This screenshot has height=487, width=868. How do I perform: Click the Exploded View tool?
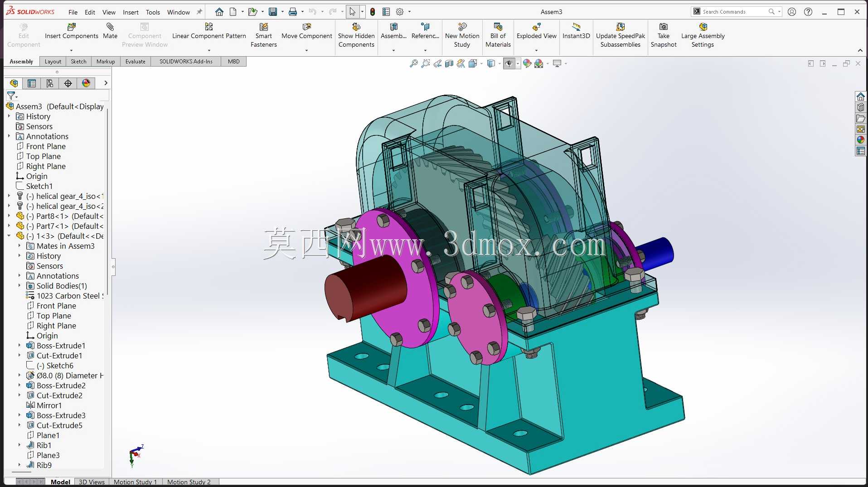536,31
